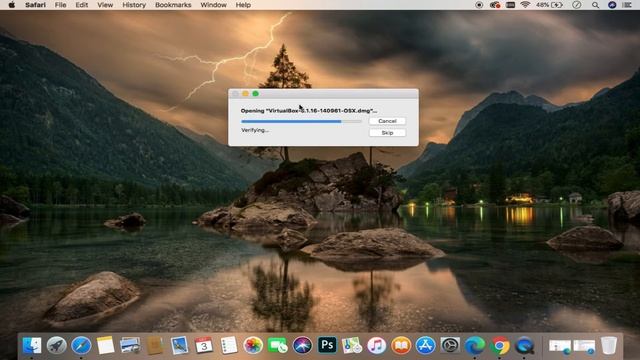Click the first minimized window in the Dock
Screen dimensions: 640x360
click(560, 347)
